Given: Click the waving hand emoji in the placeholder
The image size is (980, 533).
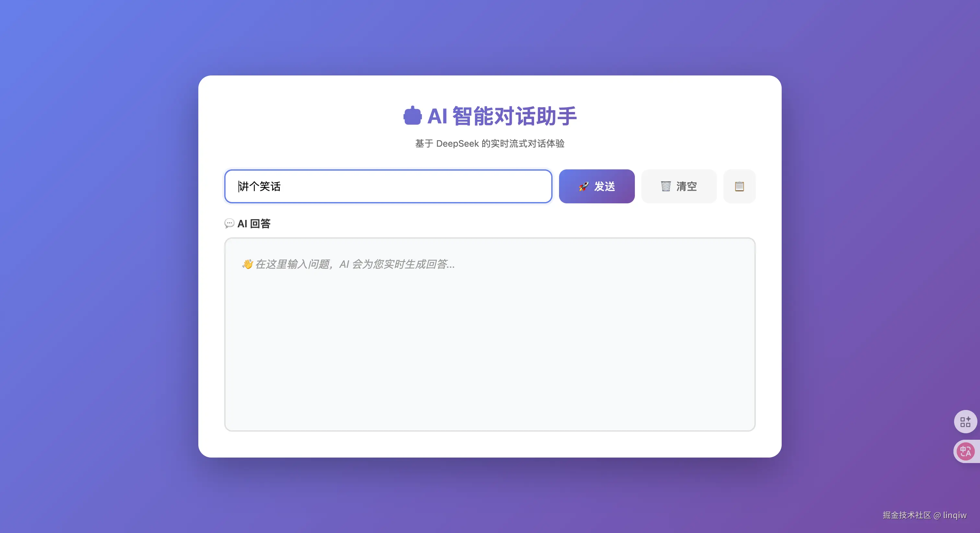Looking at the screenshot, I should click(x=247, y=264).
